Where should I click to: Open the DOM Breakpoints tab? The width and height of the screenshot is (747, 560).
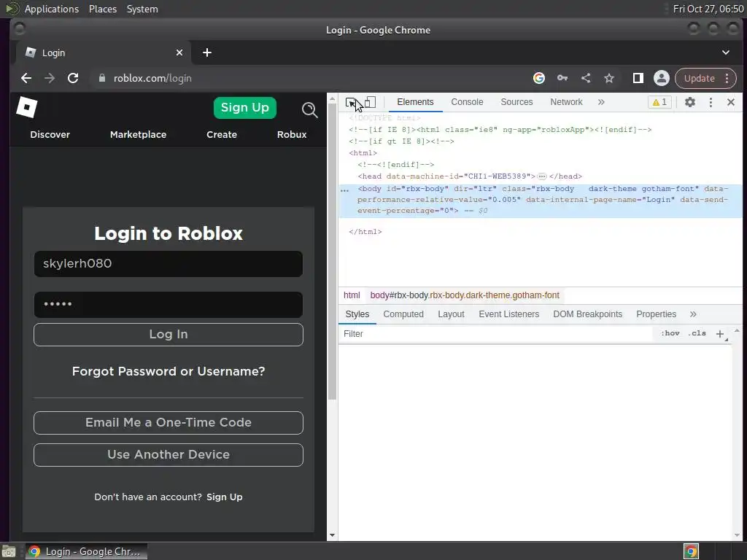pos(587,314)
